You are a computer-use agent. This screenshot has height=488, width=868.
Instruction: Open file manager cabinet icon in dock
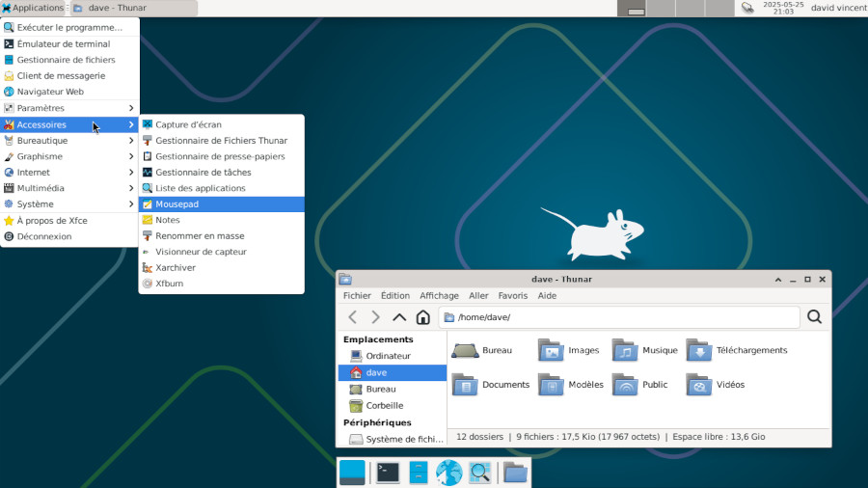[419, 473]
